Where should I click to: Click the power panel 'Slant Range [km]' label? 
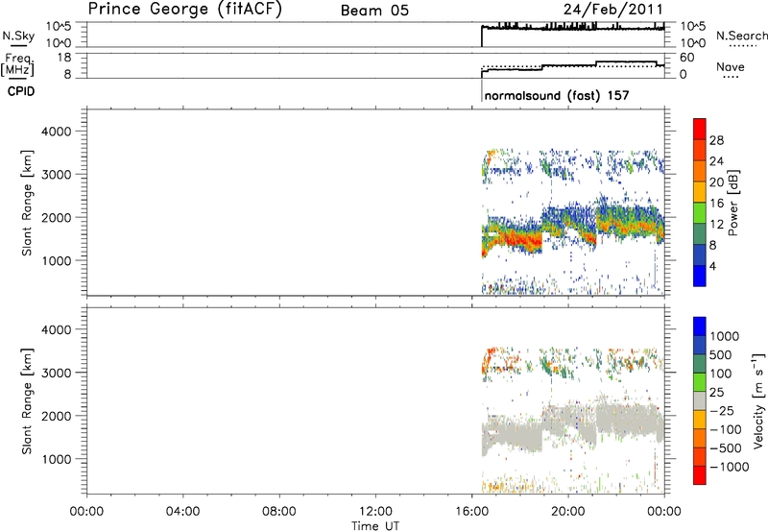coord(27,203)
